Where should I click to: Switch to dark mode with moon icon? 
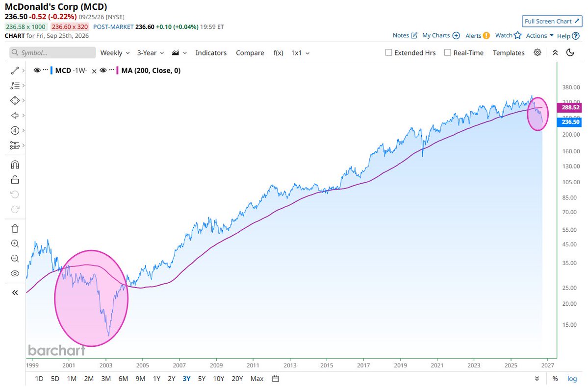pos(570,52)
